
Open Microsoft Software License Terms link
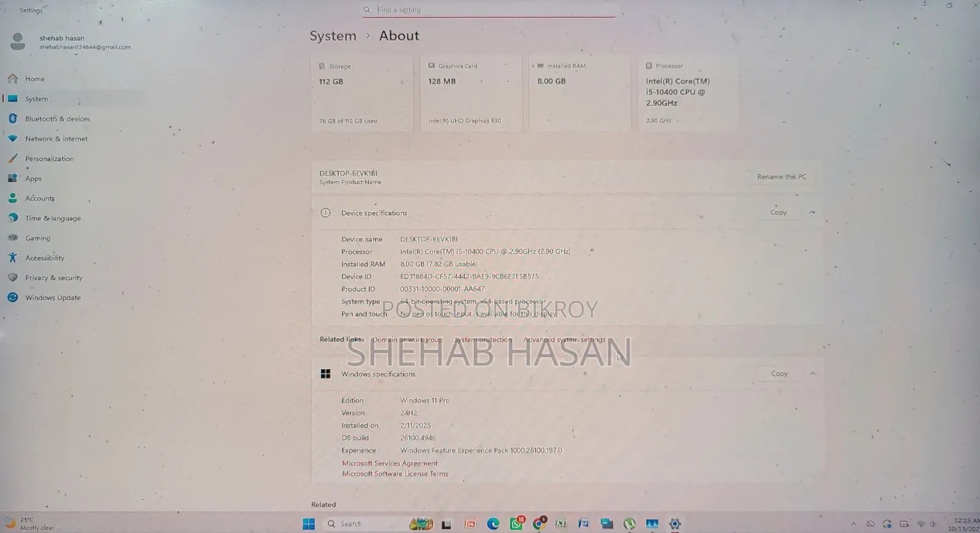[395, 474]
